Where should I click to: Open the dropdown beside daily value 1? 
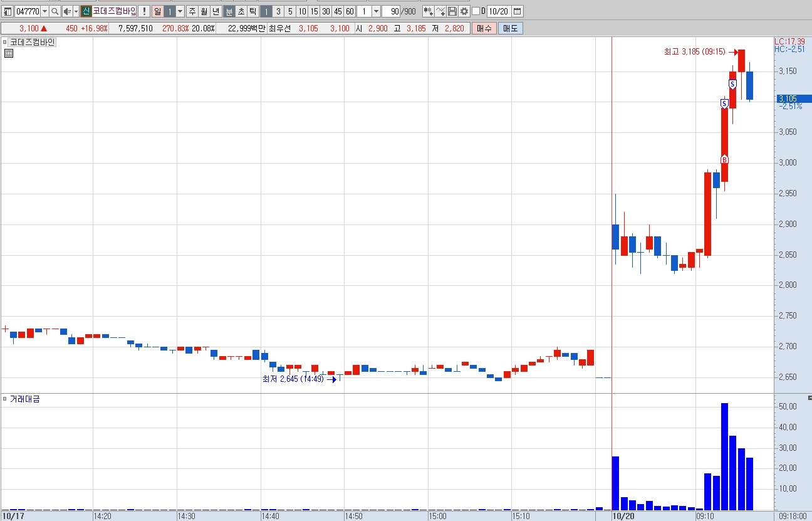[x=180, y=11]
